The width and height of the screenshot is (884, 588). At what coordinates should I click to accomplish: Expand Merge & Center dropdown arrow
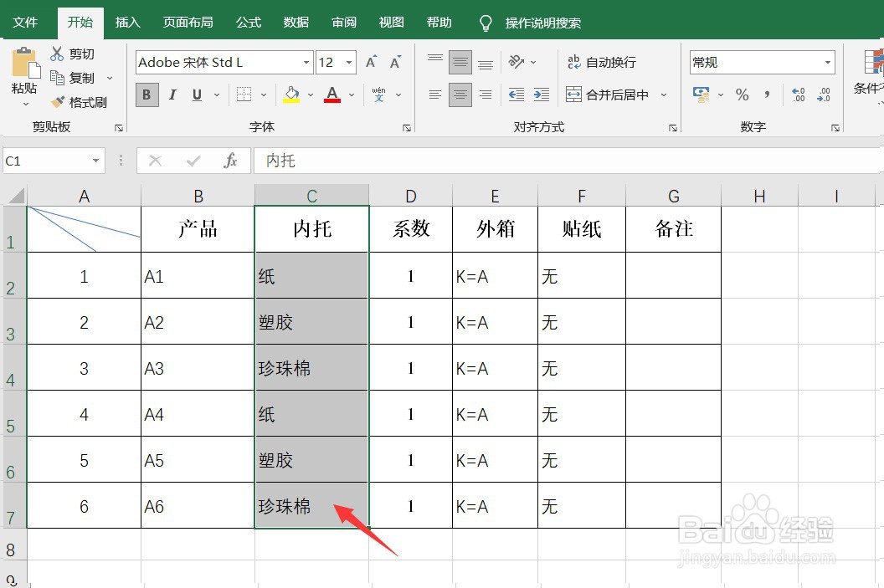click(664, 95)
